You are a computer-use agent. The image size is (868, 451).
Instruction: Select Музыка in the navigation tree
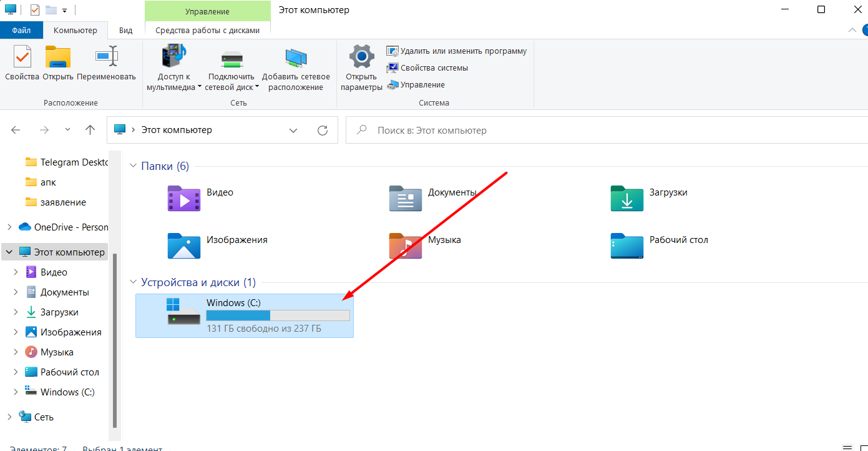click(49, 352)
